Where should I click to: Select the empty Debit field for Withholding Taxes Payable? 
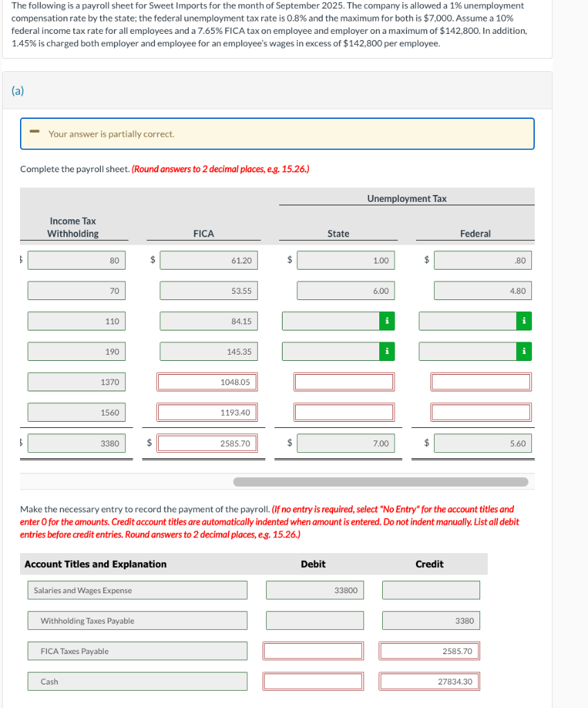315,621
